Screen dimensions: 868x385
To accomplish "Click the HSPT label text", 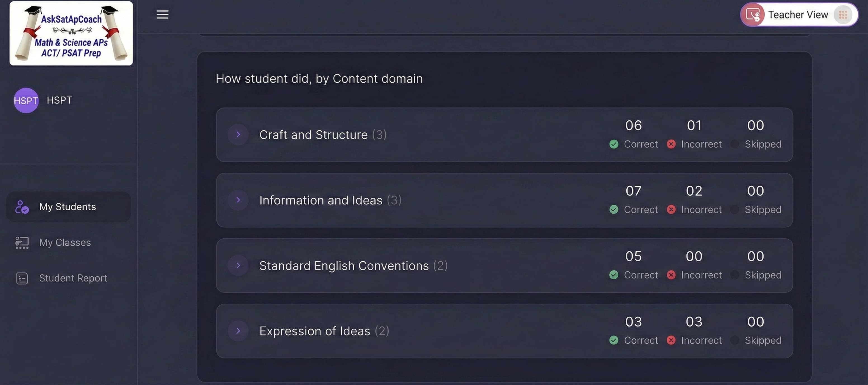I will pos(59,100).
